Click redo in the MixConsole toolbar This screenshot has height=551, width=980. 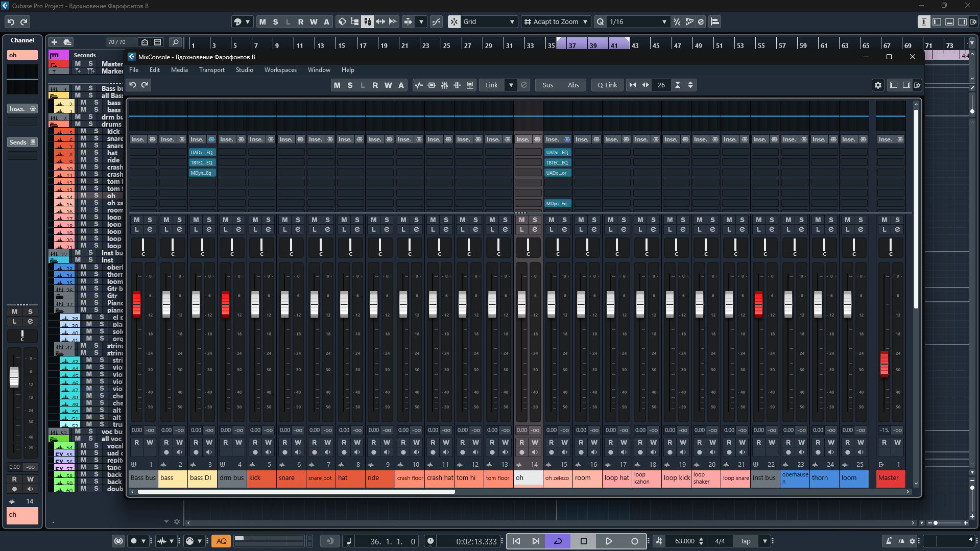coord(145,85)
